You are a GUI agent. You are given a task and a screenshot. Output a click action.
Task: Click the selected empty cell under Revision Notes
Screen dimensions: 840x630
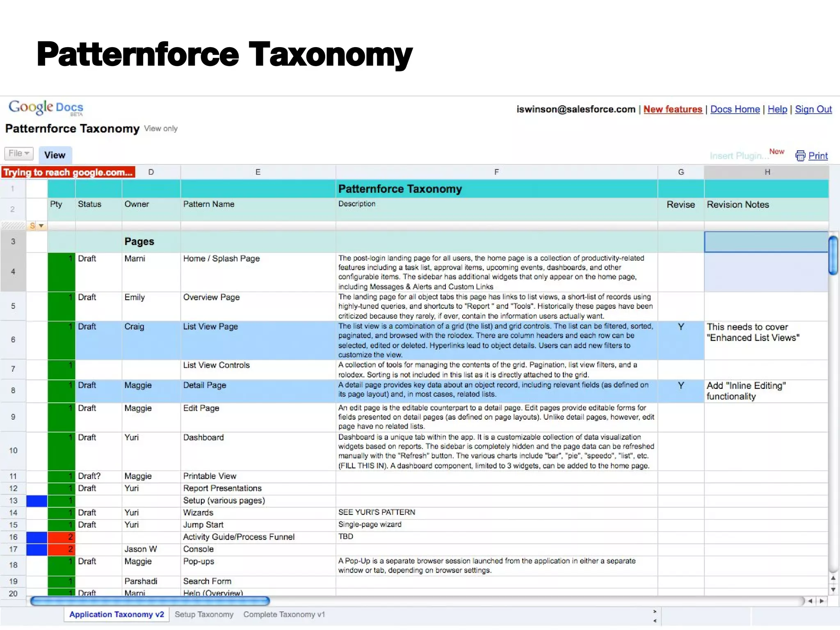(766, 242)
